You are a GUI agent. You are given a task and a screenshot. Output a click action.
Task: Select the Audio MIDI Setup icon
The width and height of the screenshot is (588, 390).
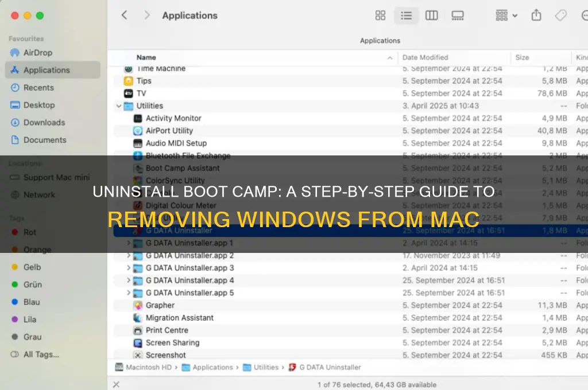point(138,143)
